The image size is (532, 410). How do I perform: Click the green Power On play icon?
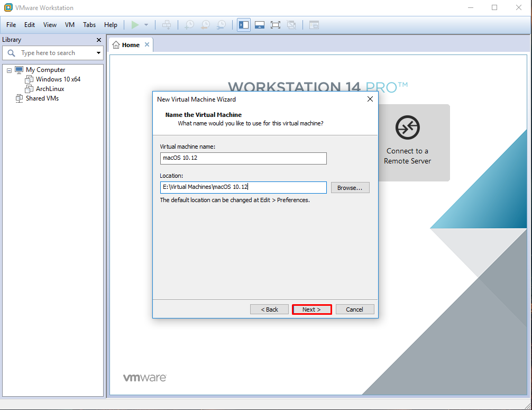(x=135, y=25)
